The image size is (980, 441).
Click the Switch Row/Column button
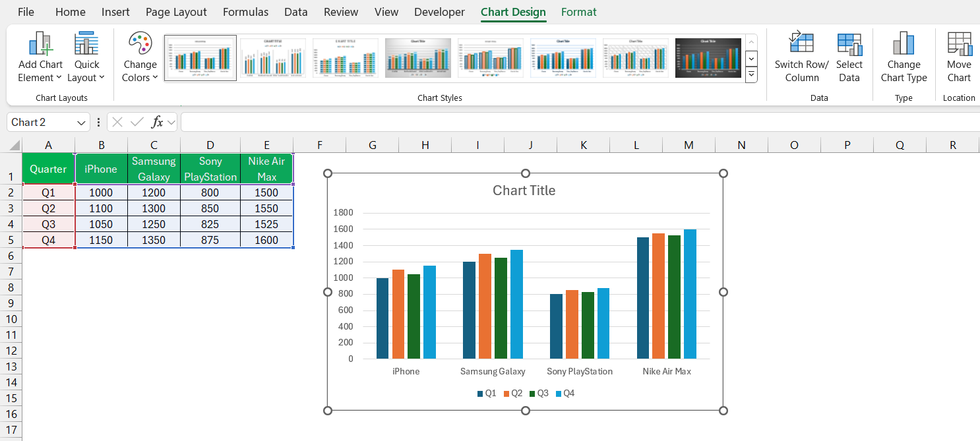click(802, 57)
